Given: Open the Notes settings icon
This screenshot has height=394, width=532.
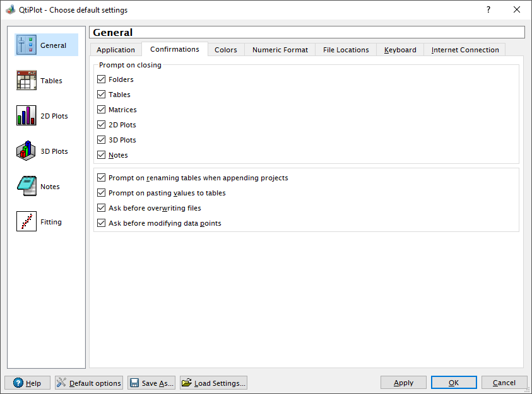Looking at the screenshot, I should click(x=27, y=187).
